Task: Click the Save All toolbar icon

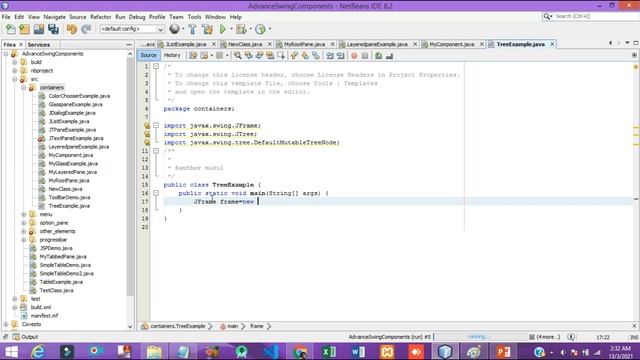Action: point(53,29)
